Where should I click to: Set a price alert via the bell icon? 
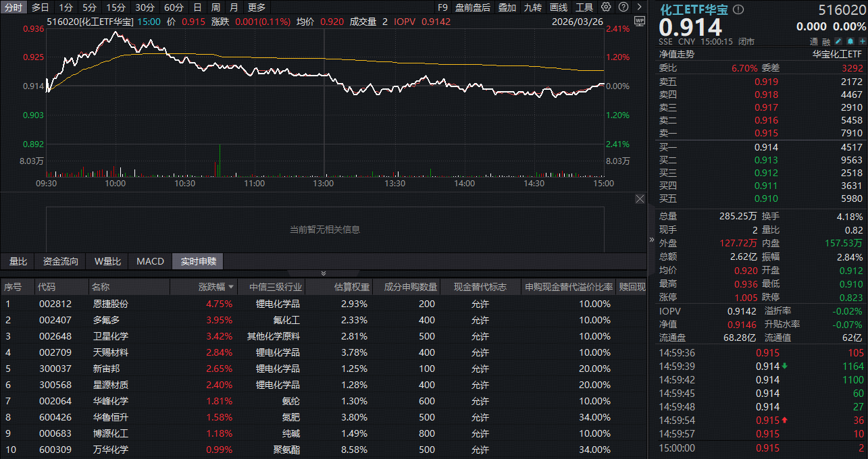pyautogui.click(x=850, y=41)
